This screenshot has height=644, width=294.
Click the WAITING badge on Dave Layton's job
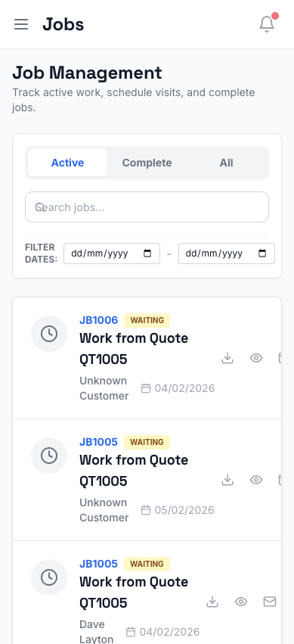[147, 564]
